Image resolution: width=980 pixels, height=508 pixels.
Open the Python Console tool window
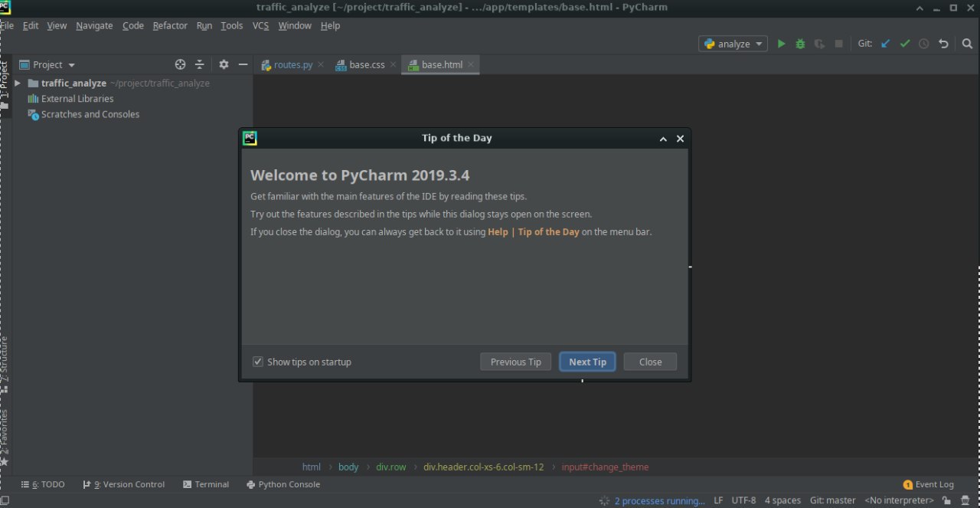283,484
